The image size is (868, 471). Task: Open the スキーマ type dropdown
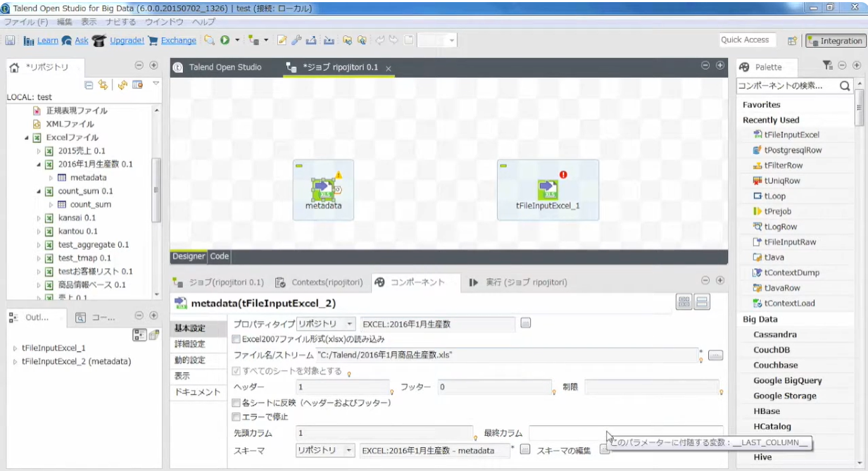pos(326,451)
